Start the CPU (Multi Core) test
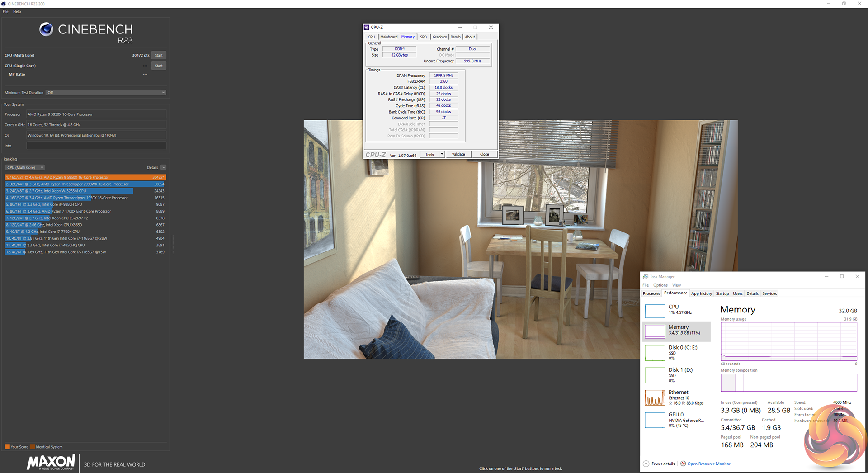This screenshot has height=473, width=868. coord(159,55)
